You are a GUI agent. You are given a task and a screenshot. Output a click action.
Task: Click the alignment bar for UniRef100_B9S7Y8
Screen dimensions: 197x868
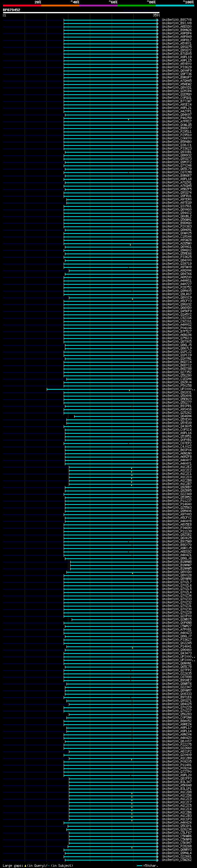point(111,20)
